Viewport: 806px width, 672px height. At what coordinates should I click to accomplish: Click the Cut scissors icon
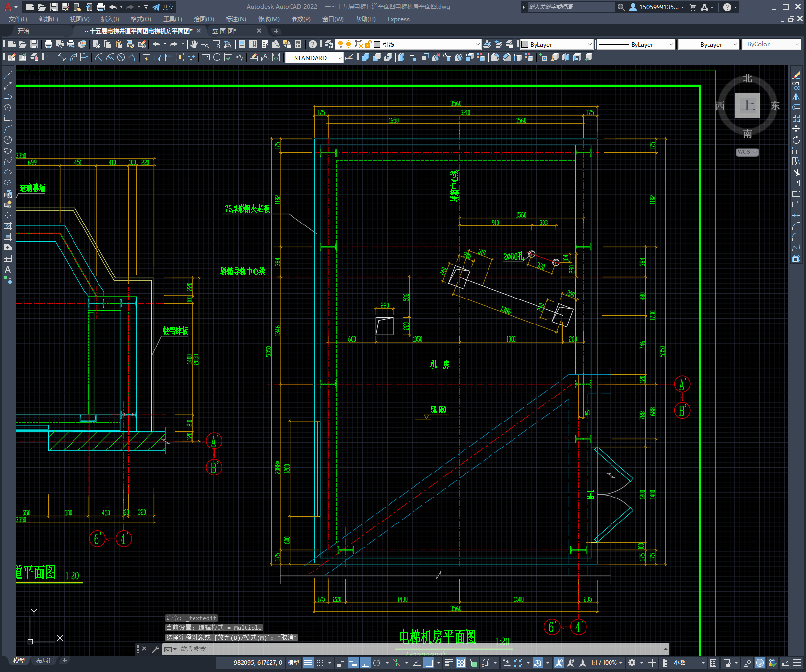[x=97, y=44]
